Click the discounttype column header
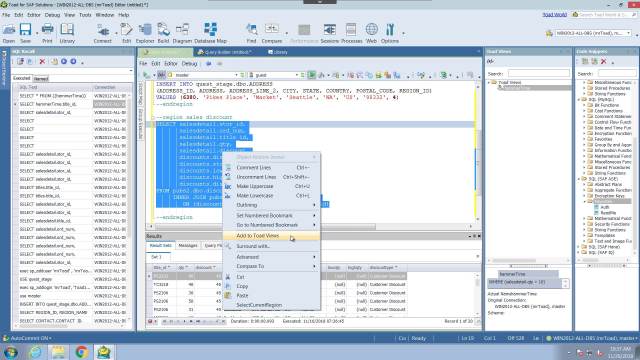Viewport: 640px width, 360px height. [383, 267]
